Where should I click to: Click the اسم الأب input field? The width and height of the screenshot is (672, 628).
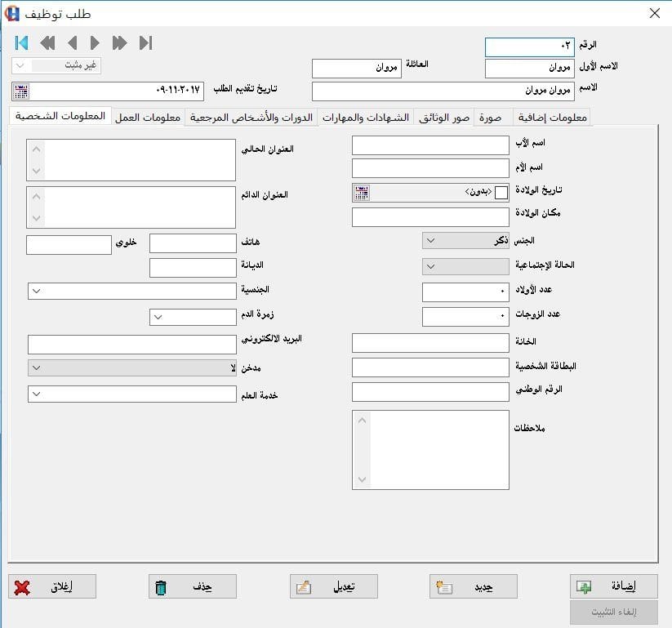coord(430,145)
